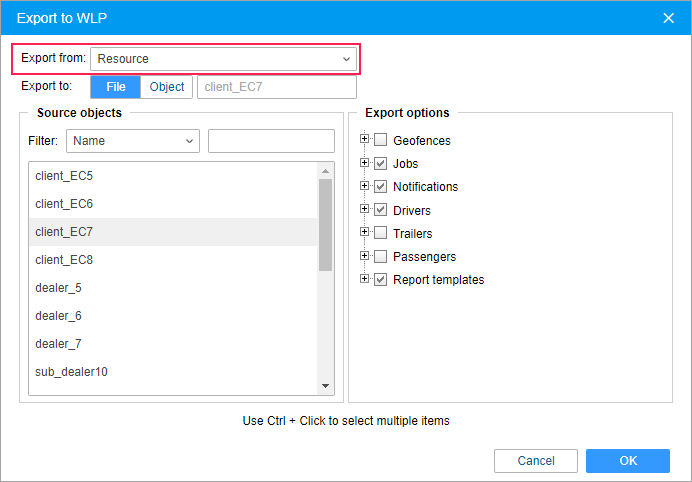Open the Export from Resource dropdown
The image size is (692, 482).
[x=223, y=59]
